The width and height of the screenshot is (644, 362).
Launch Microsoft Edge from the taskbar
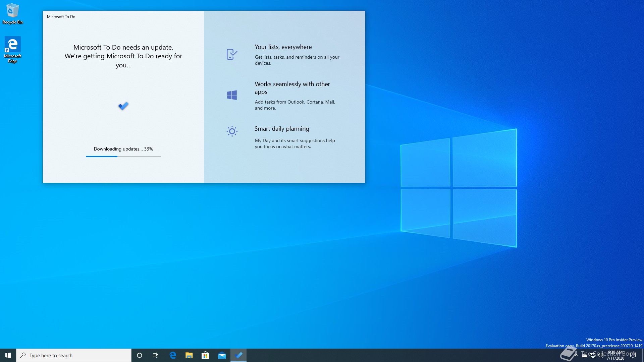[173, 355]
